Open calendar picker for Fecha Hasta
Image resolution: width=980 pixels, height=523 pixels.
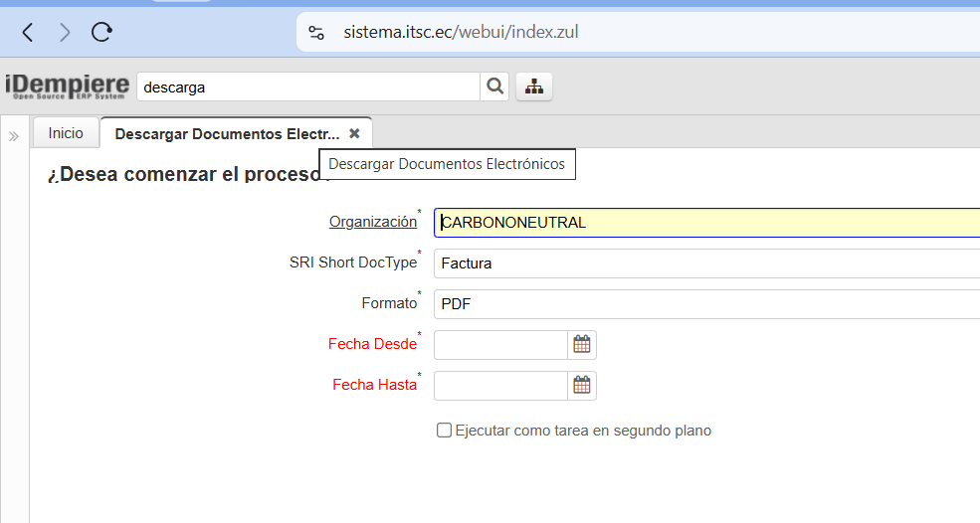pos(582,385)
